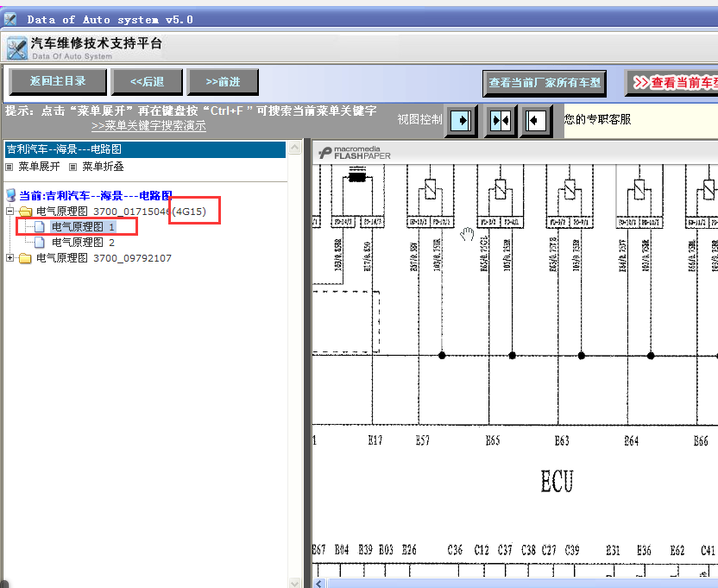Click the 吉利汽车--海景---电路图 title bar
The image size is (718, 588).
pos(145,149)
